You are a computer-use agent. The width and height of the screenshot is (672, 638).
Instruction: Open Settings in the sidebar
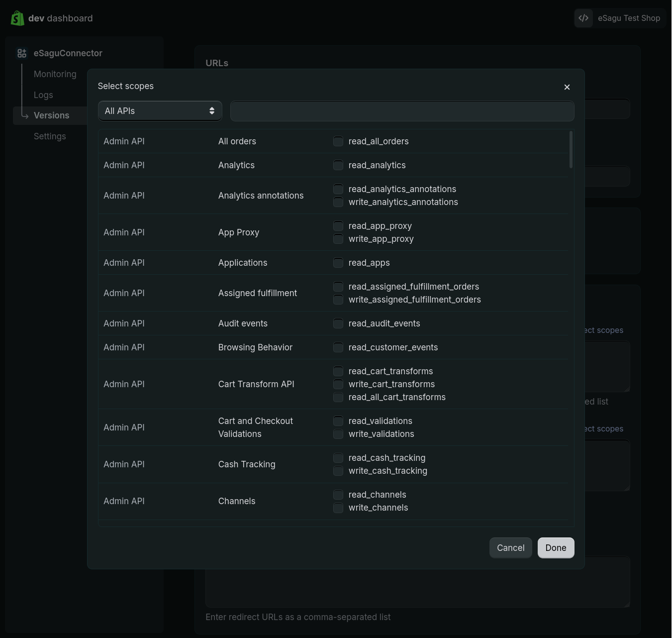point(50,136)
